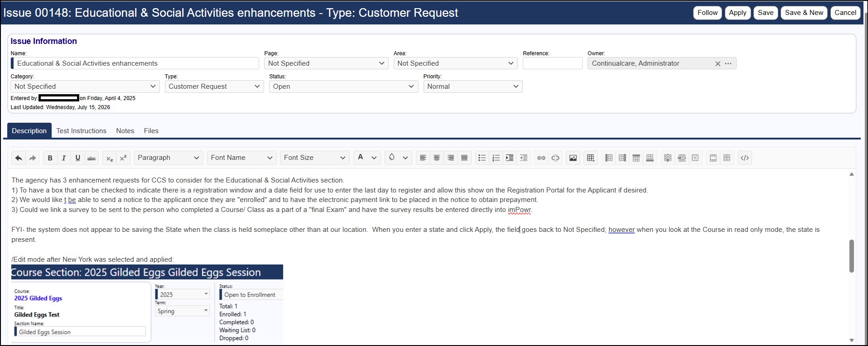868x346 pixels.
Task: Click the remove link icon
Action: (555, 158)
